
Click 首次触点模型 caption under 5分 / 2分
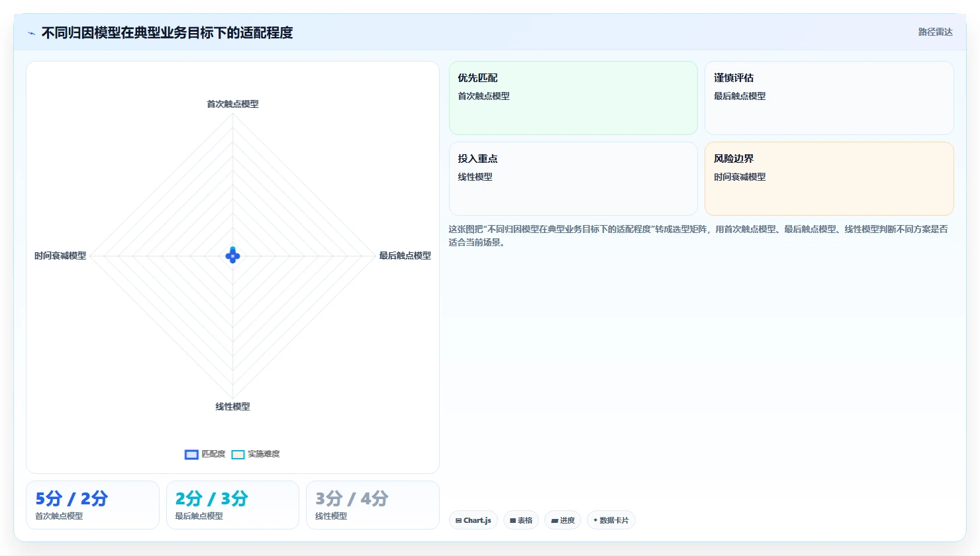(59, 516)
